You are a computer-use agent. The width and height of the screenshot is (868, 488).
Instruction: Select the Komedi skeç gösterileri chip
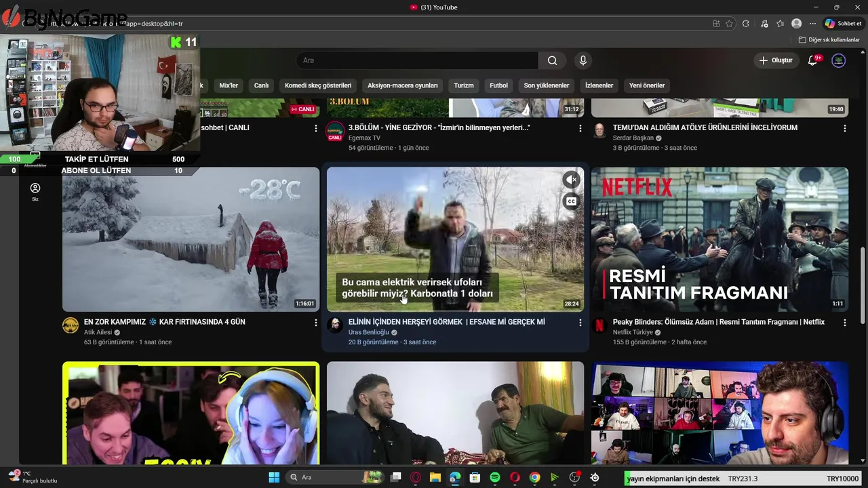tap(318, 85)
